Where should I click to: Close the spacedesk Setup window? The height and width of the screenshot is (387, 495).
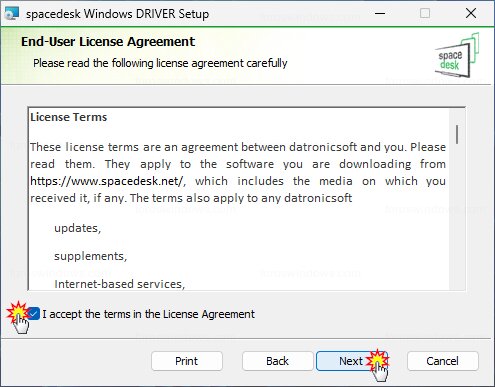pyautogui.click(x=471, y=14)
